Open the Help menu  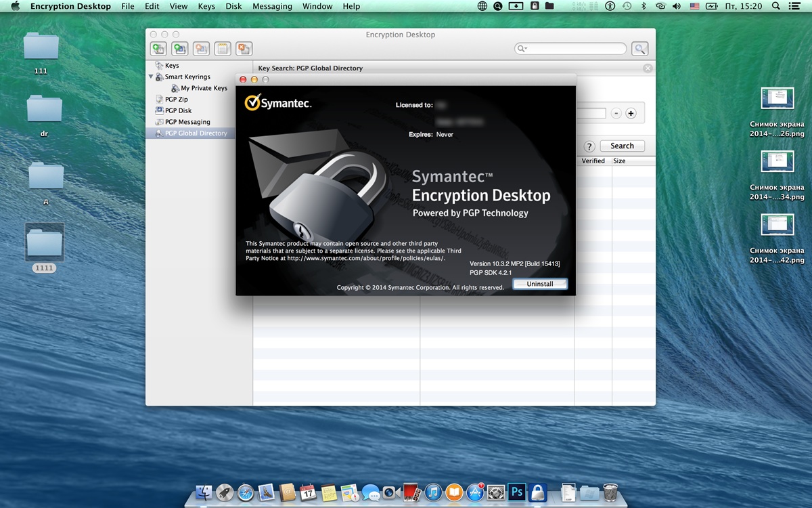click(x=351, y=6)
